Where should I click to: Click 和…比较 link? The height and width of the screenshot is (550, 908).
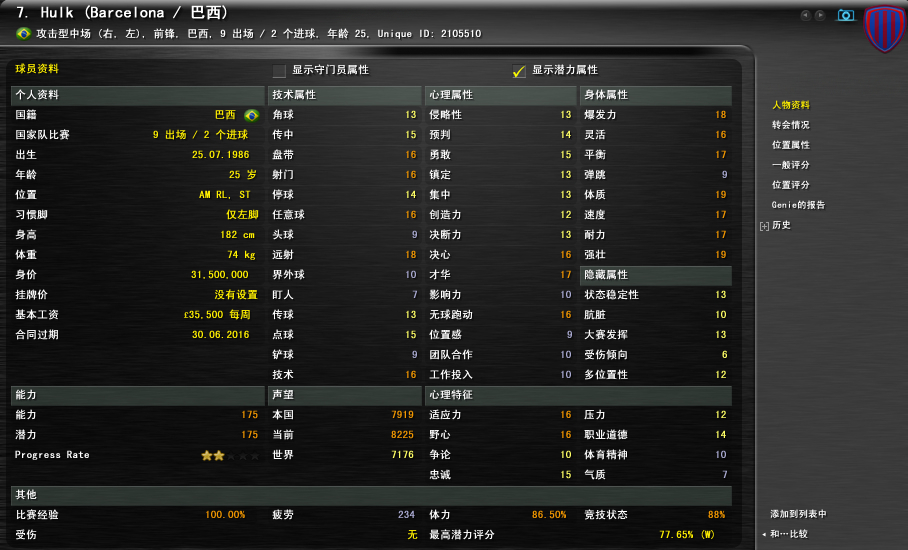click(x=788, y=534)
